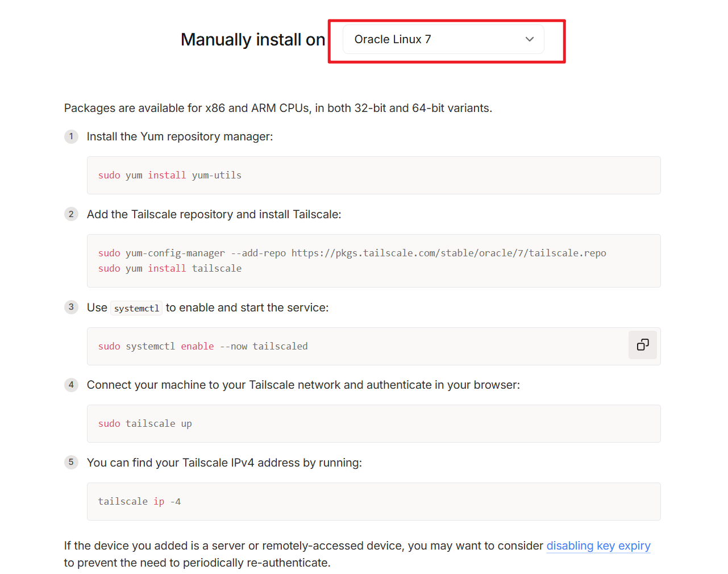The image size is (728, 574).
Task: Click the step 2 number badge
Action: [x=71, y=214]
